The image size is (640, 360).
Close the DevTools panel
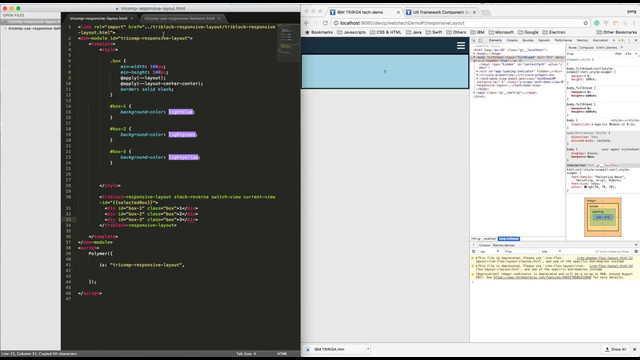click(636, 40)
